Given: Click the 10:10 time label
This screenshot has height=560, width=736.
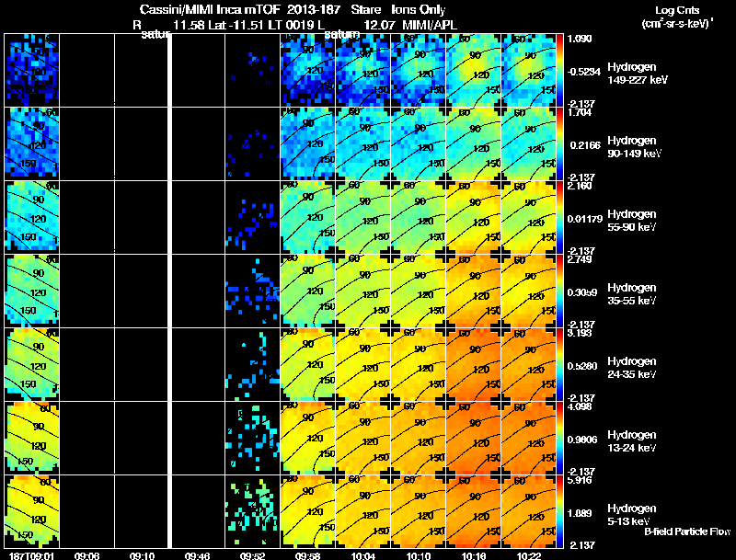Looking at the screenshot, I should (x=418, y=555).
